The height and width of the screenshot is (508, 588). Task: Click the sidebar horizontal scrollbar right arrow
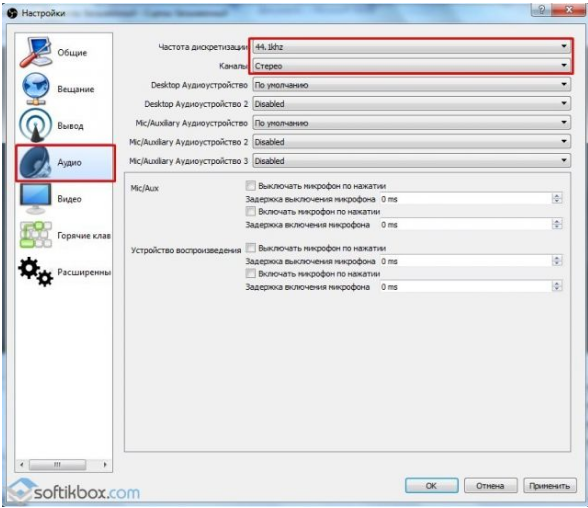pyautogui.click(x=105, y=465)
